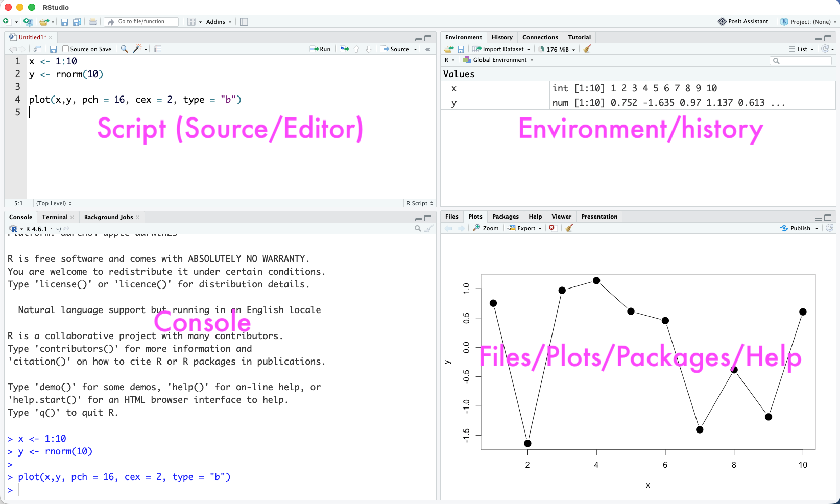Image resolution: width=840 pixels, height=504 pixels.
Task: Click the Open File folder icon in main toolbar
Action: (44, 22)
